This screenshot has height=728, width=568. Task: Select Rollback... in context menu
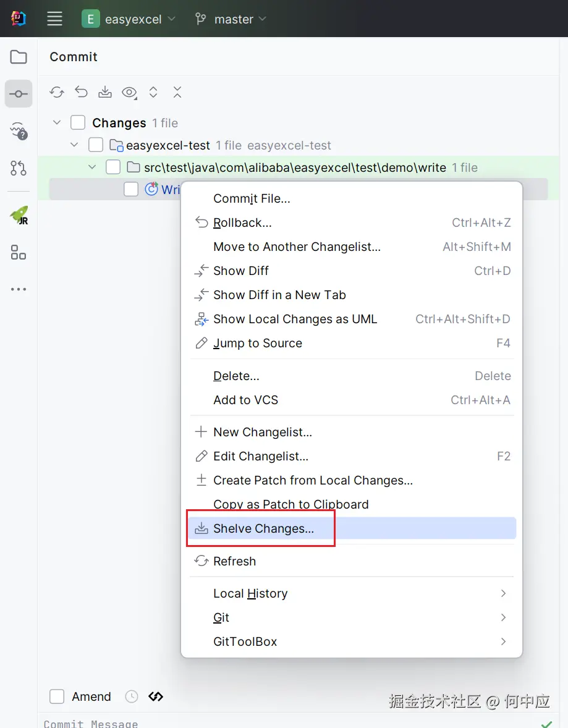[x=352, y=223]
